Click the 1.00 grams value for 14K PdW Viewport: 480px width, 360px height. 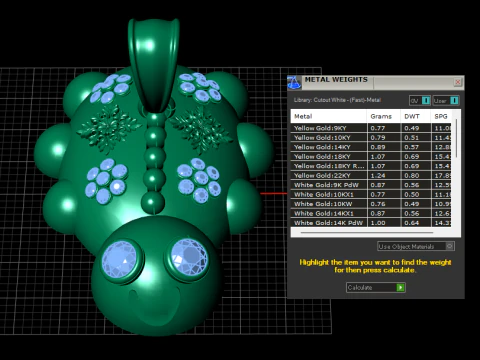click(x=378, y=223)
